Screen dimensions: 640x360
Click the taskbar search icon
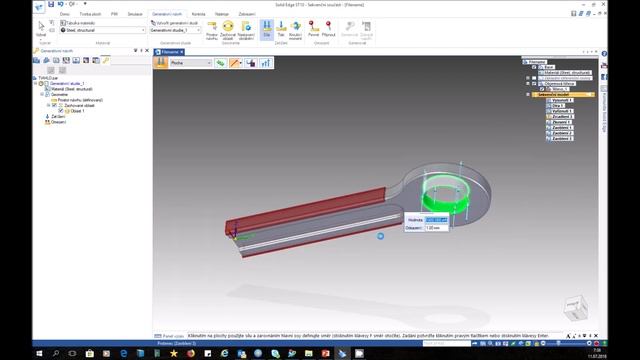tap(56, 353)
